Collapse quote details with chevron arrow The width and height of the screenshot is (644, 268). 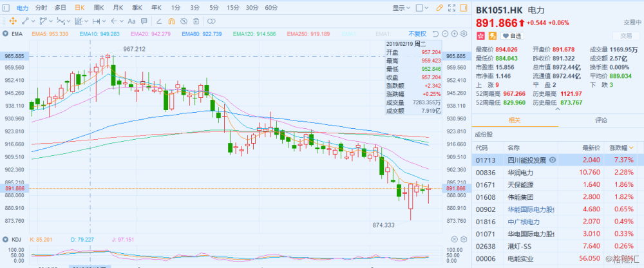coord(557,110)
